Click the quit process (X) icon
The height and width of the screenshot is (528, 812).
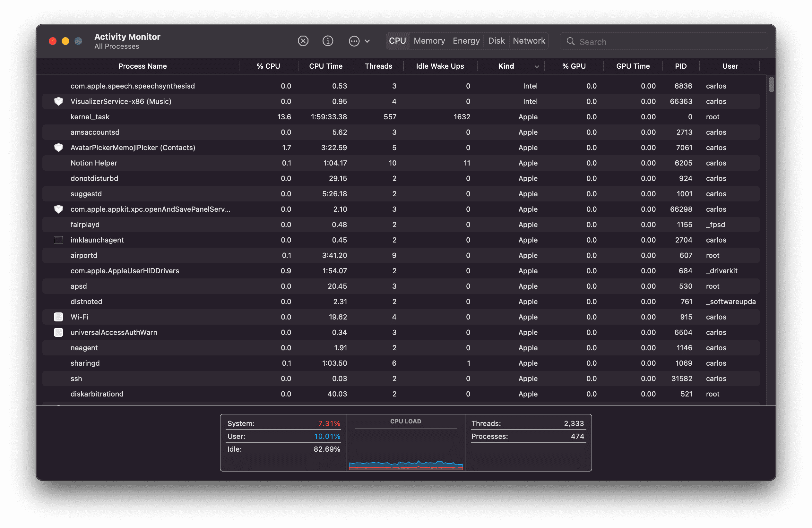click(303, 41)
